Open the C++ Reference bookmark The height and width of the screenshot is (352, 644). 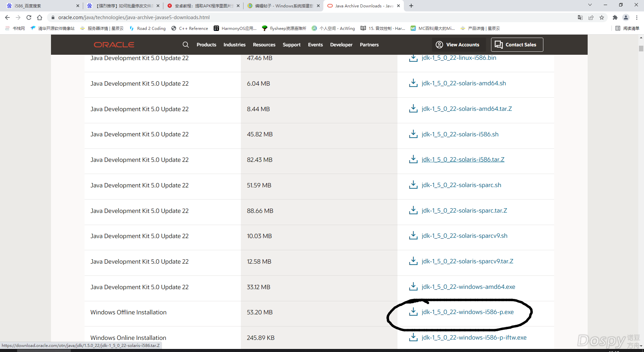[190, 28]
